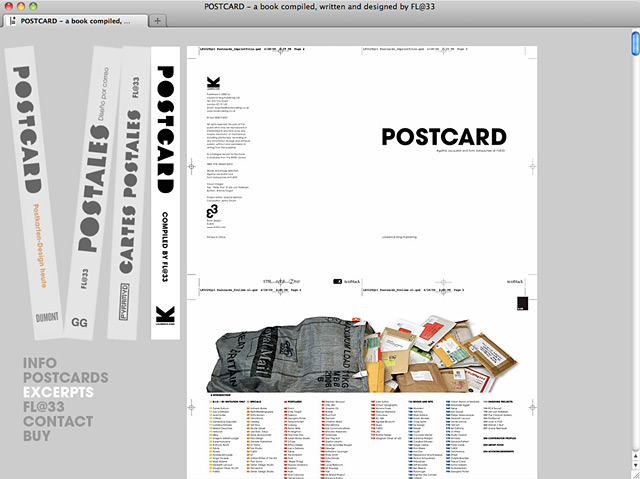Screen dimensions: 640x479
Task: Click the 'COMPILED BY FL@33' spine text
Action: (x=164, y=247)
